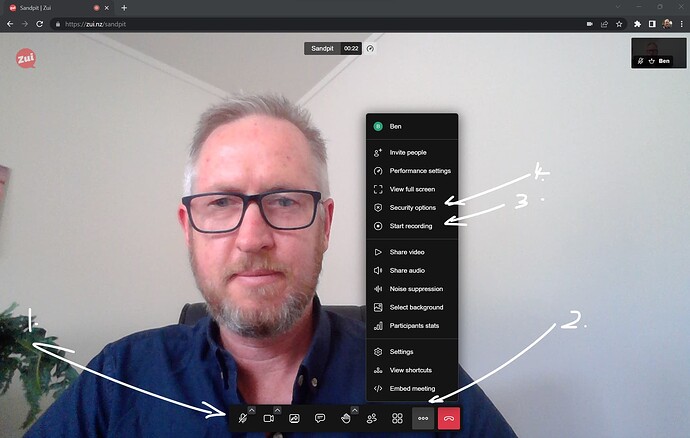Click the Ben self-view thumbnail
The height and width of the screenshot is (438, 690).
(658, 52)
